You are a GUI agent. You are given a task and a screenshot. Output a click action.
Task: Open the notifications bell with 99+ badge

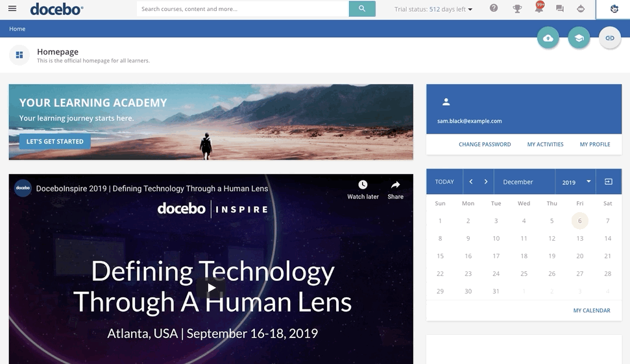click(539, 8)
